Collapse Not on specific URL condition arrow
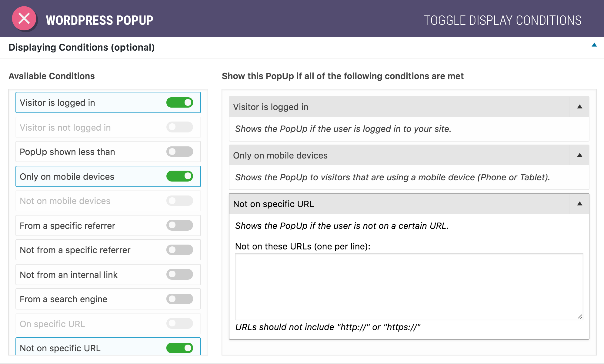 coord(579,204)
